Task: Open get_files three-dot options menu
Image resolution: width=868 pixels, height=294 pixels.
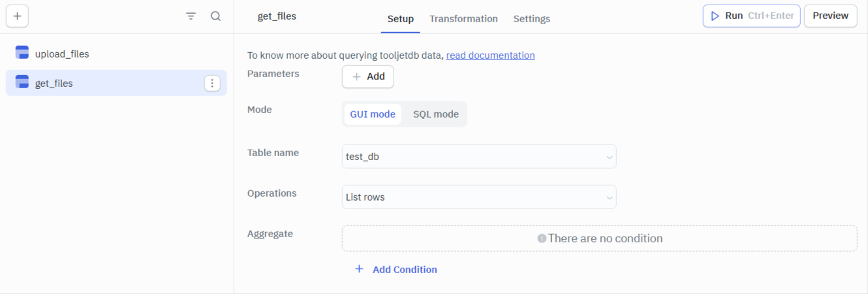Action: click(212, 83)
